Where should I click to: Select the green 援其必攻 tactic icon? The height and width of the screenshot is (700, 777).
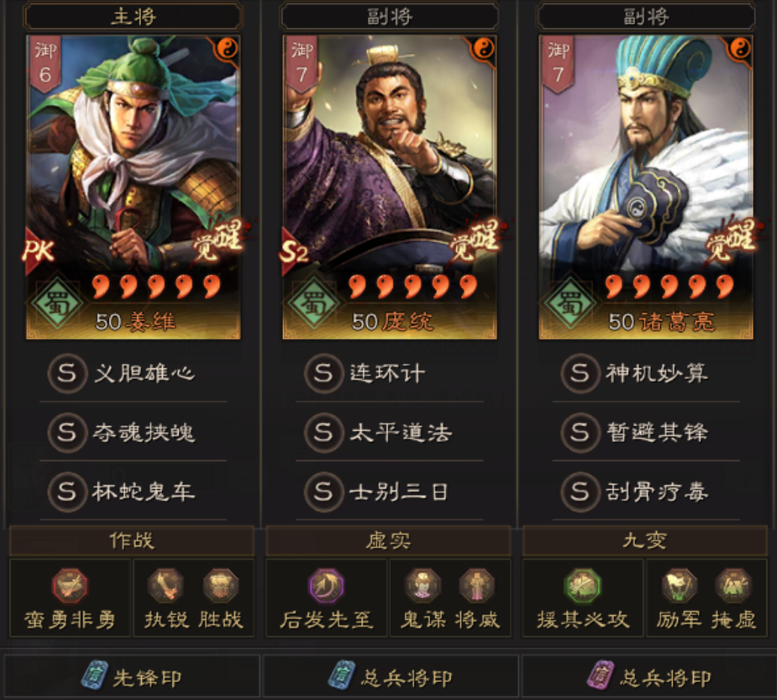tap(583, 585)
